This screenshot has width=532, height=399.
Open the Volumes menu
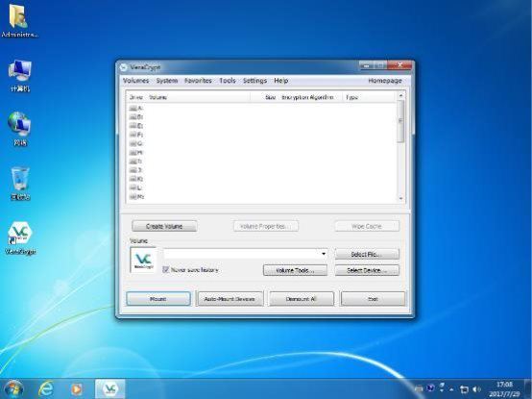[135, 81]
